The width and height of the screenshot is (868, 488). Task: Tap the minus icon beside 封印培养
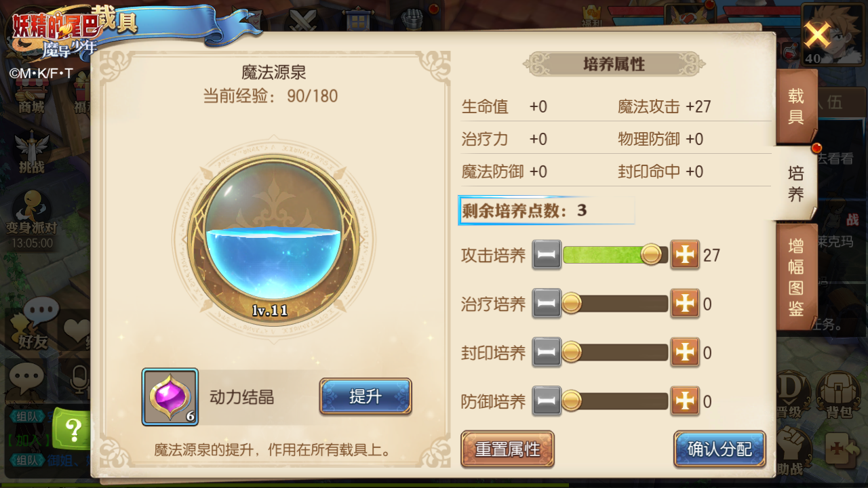pos(547,352)
